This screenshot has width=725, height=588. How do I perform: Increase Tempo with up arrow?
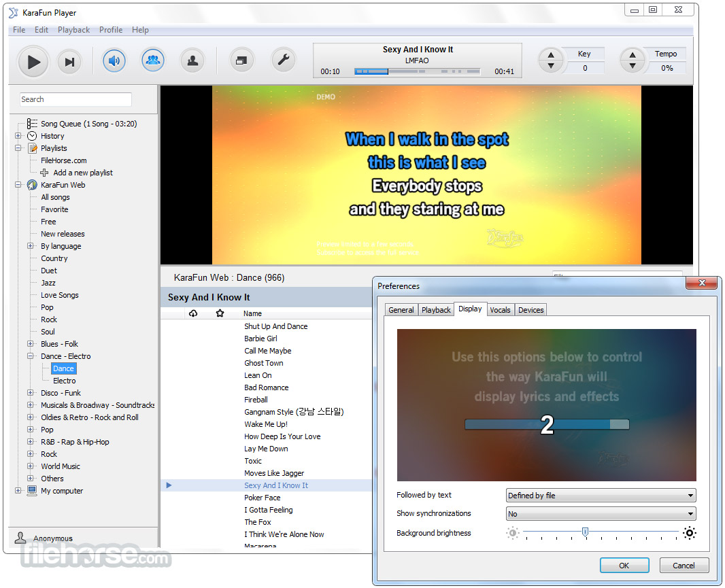click(633, 55)
